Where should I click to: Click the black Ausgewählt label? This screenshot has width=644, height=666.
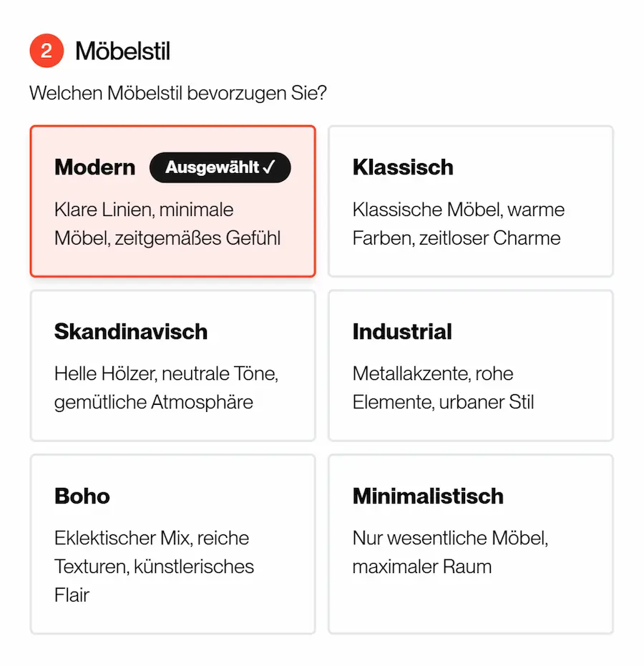pyautogui.click(x=212, y=167)
